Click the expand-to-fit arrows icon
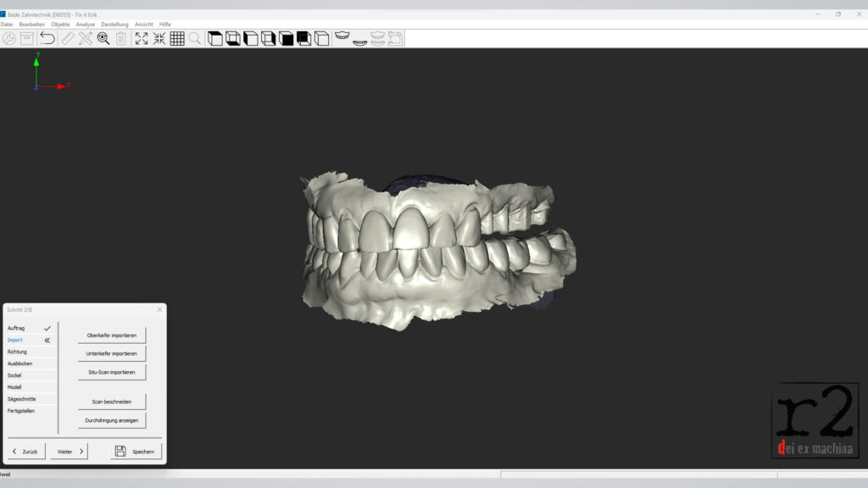 [142, 38]
